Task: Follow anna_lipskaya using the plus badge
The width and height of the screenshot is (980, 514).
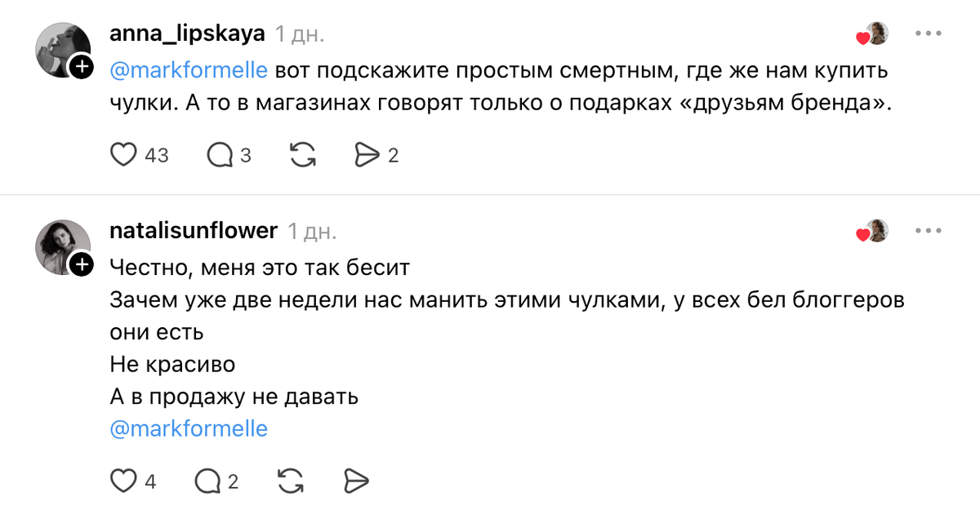Action: [x=80, y=67]
